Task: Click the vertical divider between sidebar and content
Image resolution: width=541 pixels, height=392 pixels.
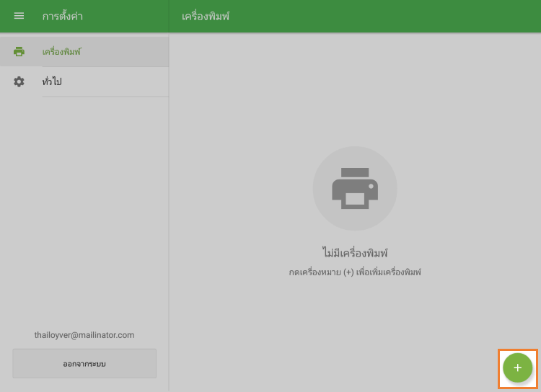Action: (x=169, y=216)
